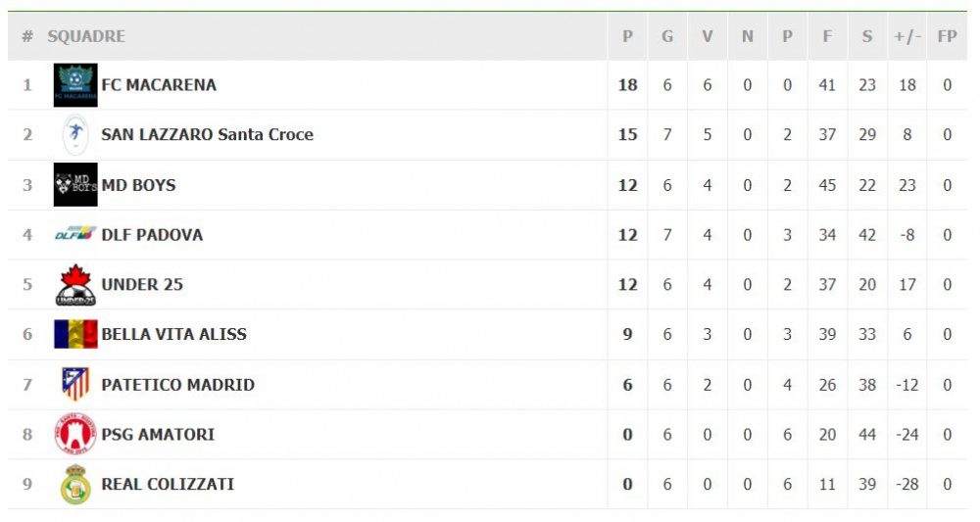Select the Real Colizzati crest
The height and width of the screenshot is (522, 980).
(x=75, y=484)
